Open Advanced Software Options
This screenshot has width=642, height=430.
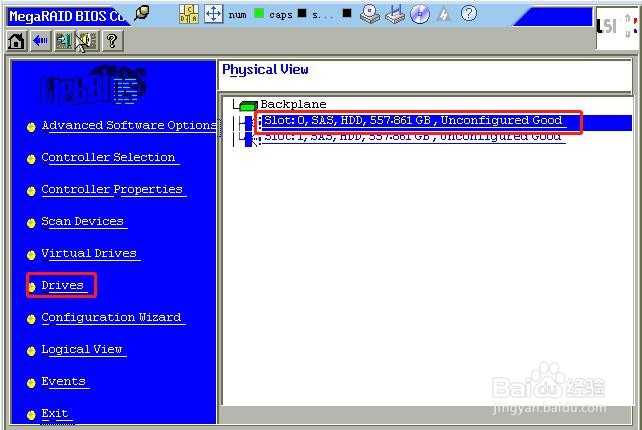129,125
